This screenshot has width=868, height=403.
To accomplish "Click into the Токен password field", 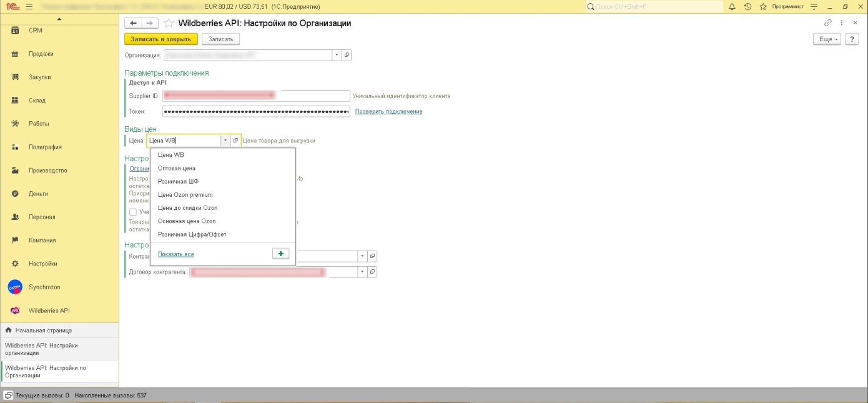I will click(x=256, y=111).
